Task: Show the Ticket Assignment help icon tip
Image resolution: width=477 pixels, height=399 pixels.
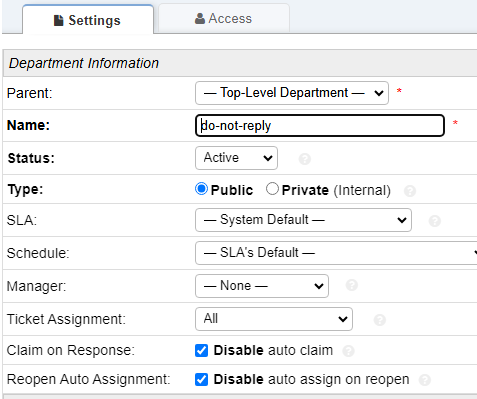Action: point(380,320)
